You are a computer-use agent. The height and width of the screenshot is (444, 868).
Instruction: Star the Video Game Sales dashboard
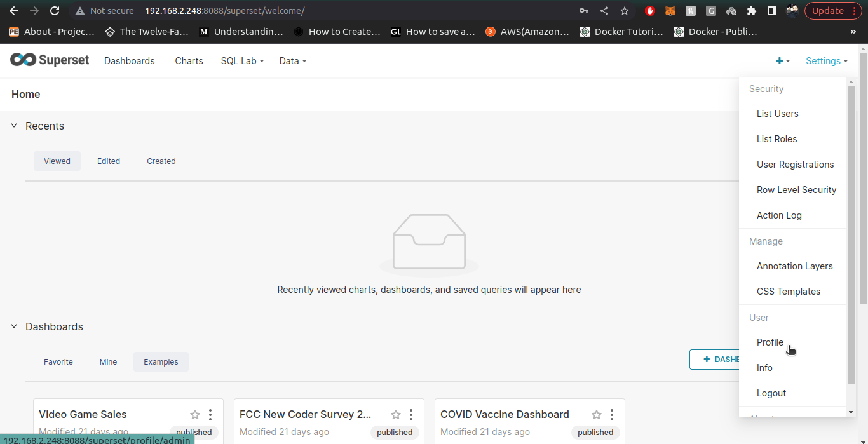[194, 414]
